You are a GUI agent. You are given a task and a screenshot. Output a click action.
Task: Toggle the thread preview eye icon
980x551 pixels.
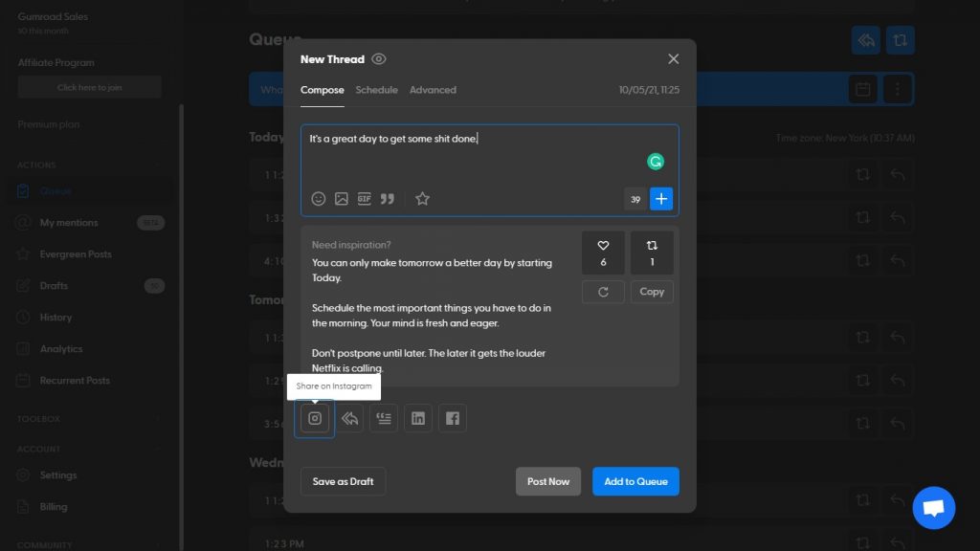coord(379,59)
